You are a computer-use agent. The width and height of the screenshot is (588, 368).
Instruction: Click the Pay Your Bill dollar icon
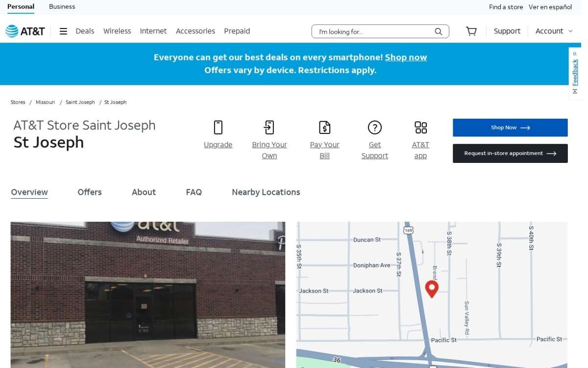click(x=324, y=128)
